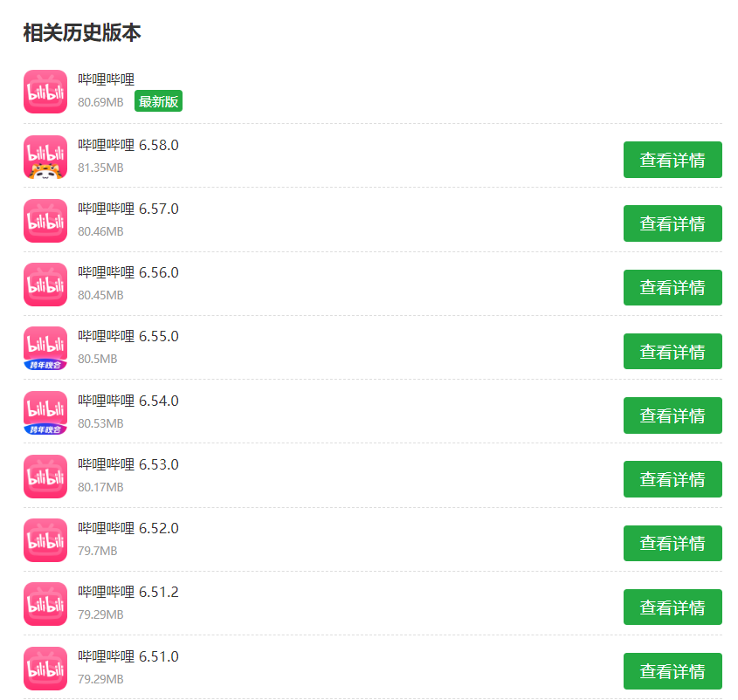The height and width of the screenshot is (700, 738).
Task: Open details of 哔哩哔哩 6.55.0
Action: point(672,352)
